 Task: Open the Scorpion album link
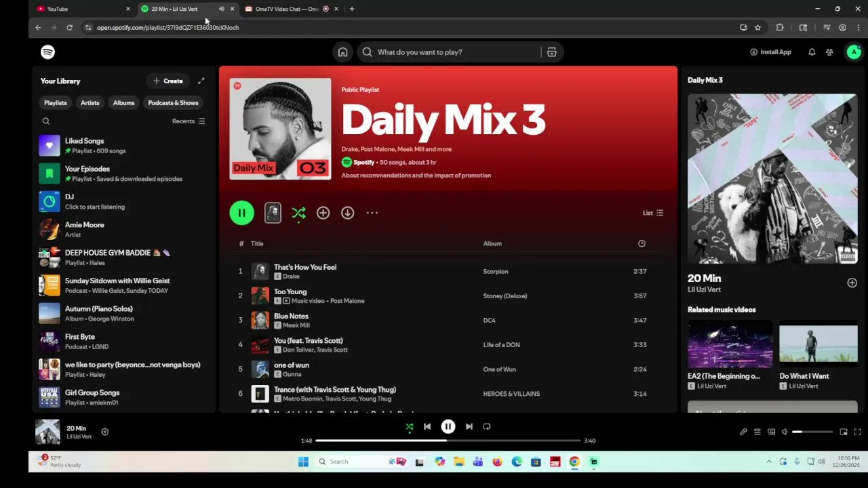click(x=496, y=272)
